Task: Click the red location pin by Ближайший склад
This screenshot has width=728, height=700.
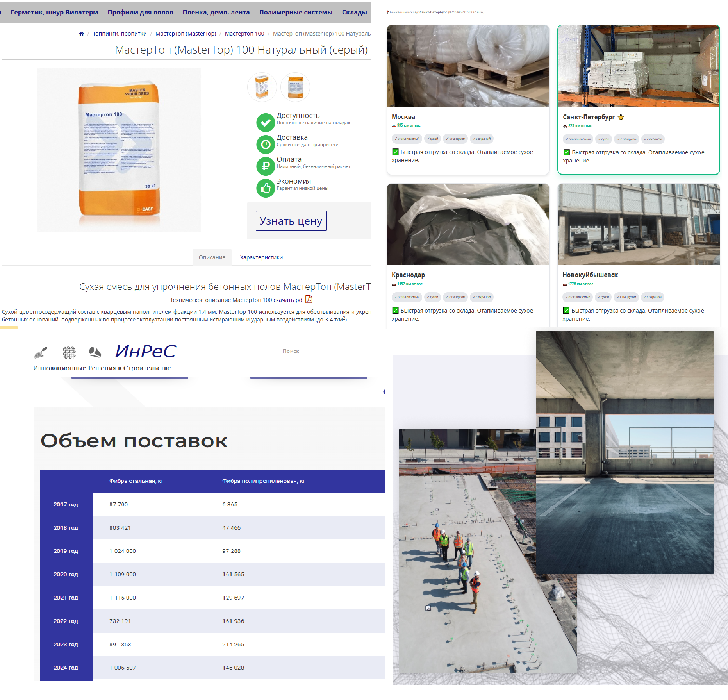Action: 387,12
